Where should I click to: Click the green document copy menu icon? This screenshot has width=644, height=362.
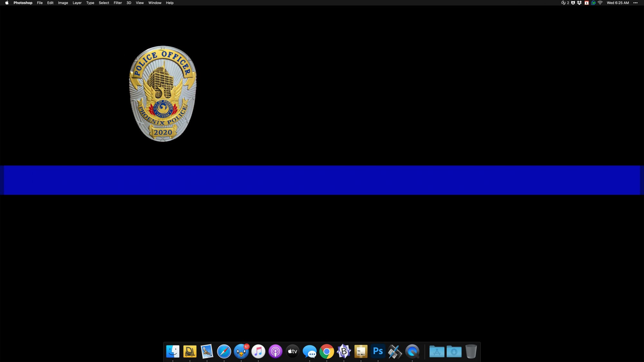pyautogui.click(x=593, y=3)
